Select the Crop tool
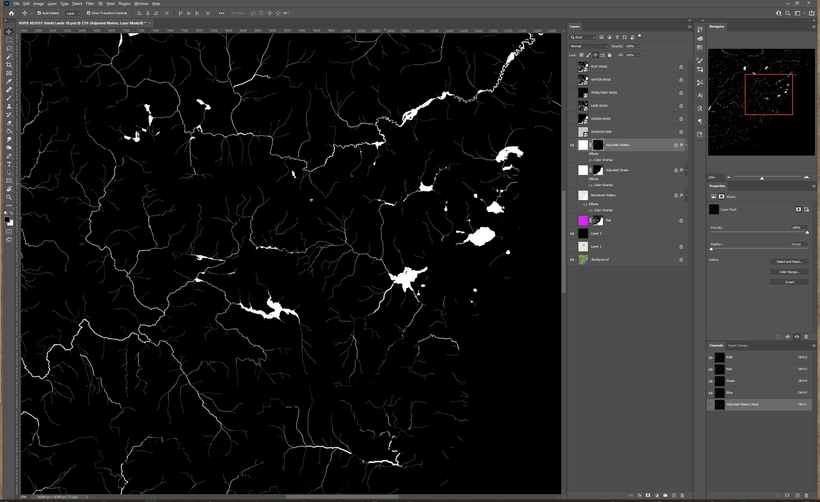Image resolution: width=820 pixels, height=502 pixels. pos(9,65)
